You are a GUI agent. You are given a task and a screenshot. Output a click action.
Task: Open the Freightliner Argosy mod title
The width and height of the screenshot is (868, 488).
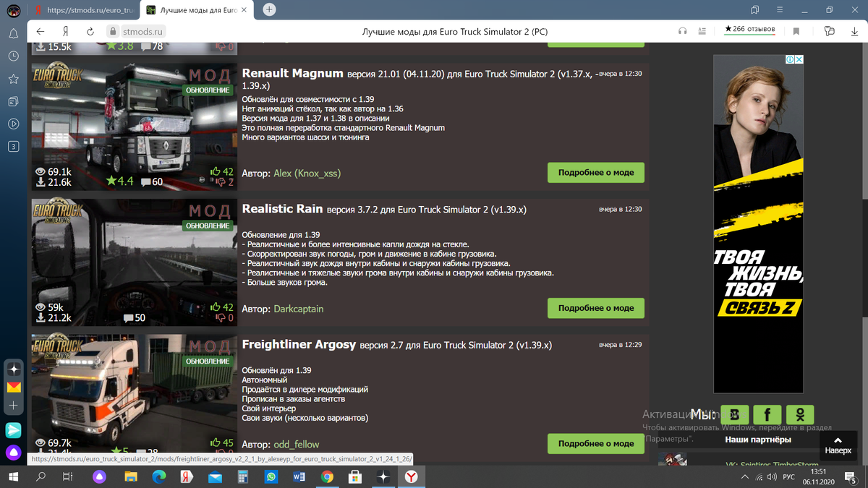299,344
